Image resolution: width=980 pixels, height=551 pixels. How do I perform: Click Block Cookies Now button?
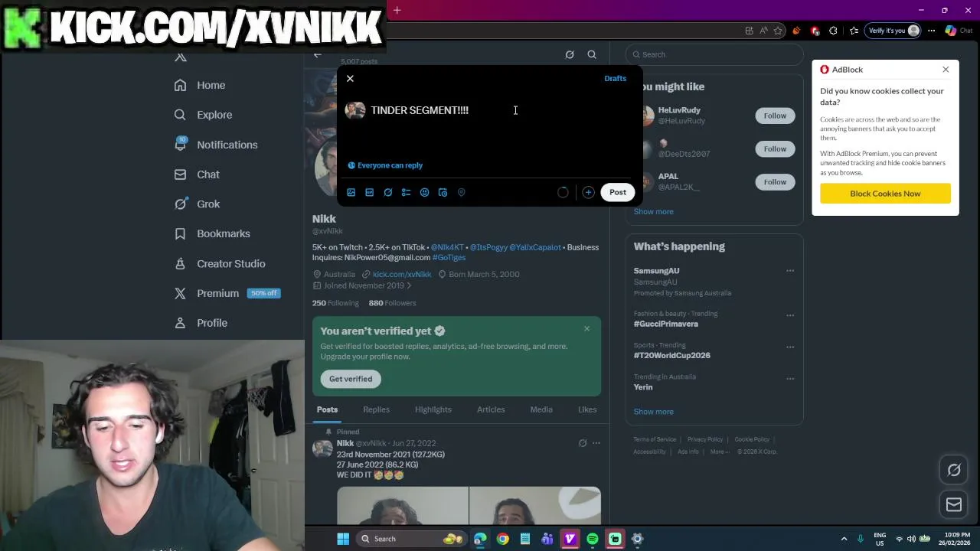point(885,194)
